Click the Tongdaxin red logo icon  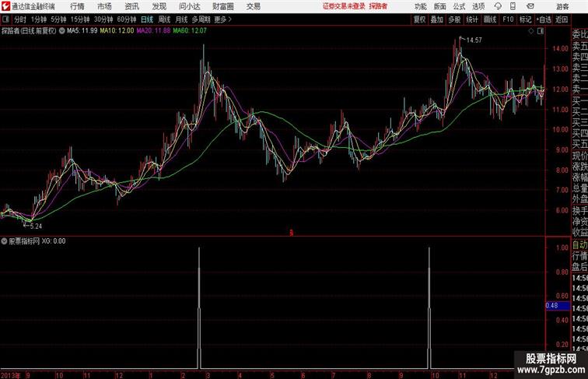pyautogui.click(x=5, y=6)
